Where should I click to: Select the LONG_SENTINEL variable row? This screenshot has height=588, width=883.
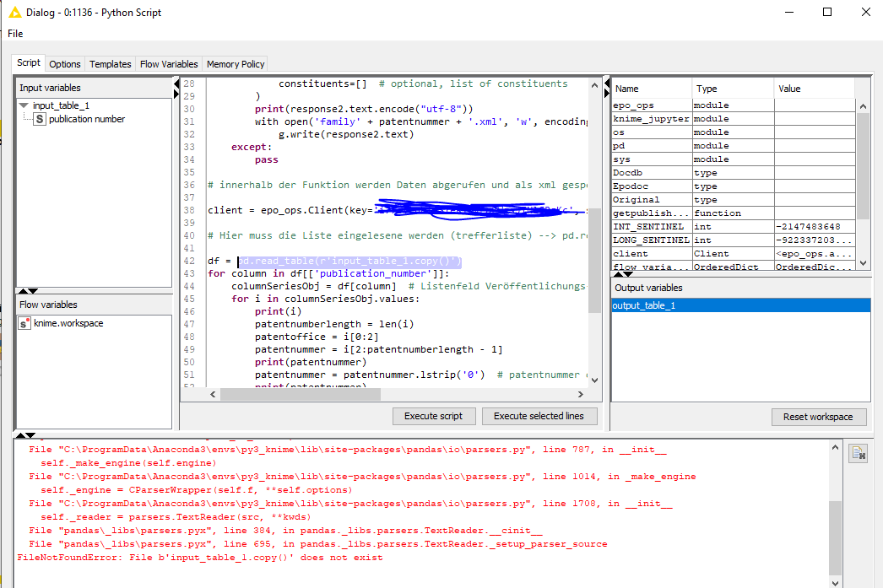click(734, 240)
